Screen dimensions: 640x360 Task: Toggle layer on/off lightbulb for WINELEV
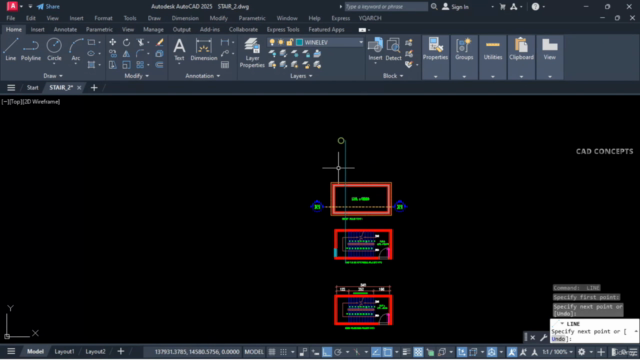[272, 42]
